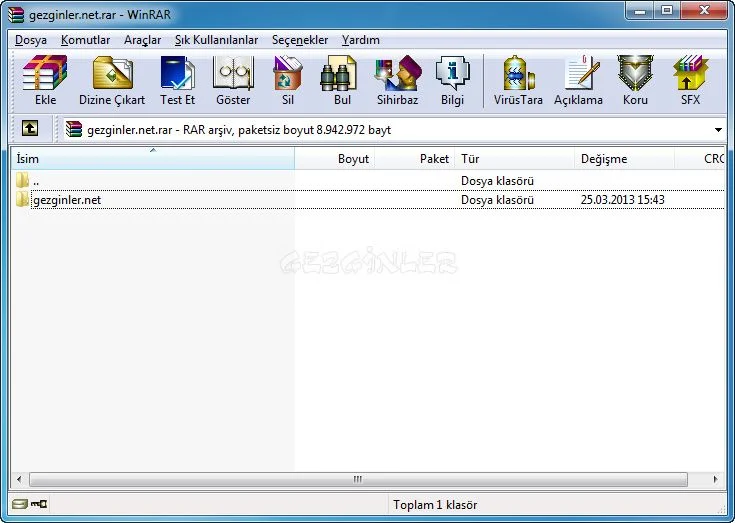
Task: Click the Sil (Delete) icon
Action: point(288,80)
